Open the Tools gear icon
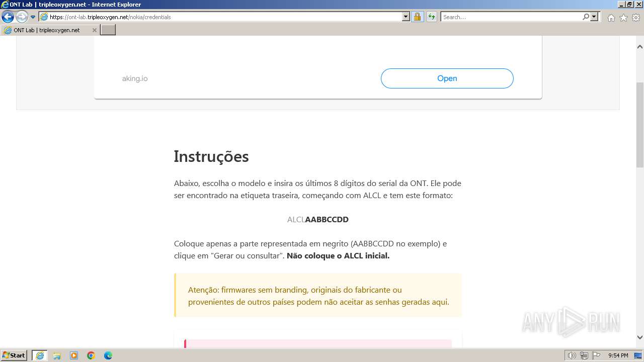The height and width of the screenshot is (362, 644). coord(636,18)
